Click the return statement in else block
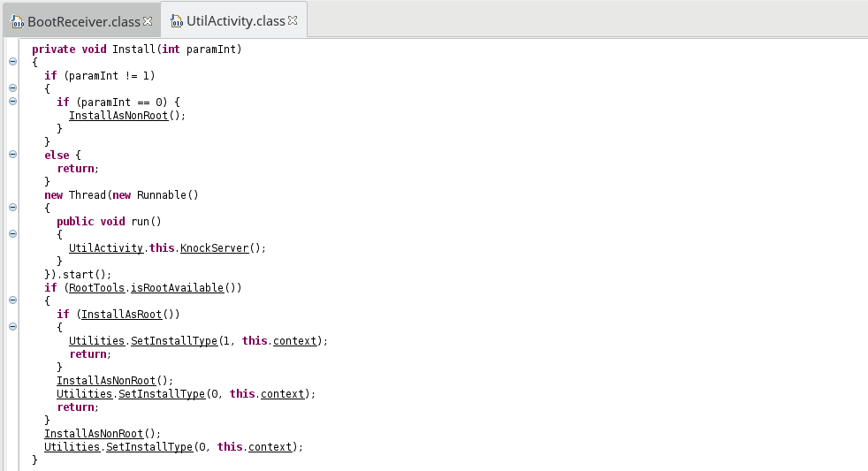 pyautogui.click(x=78, y=168)
